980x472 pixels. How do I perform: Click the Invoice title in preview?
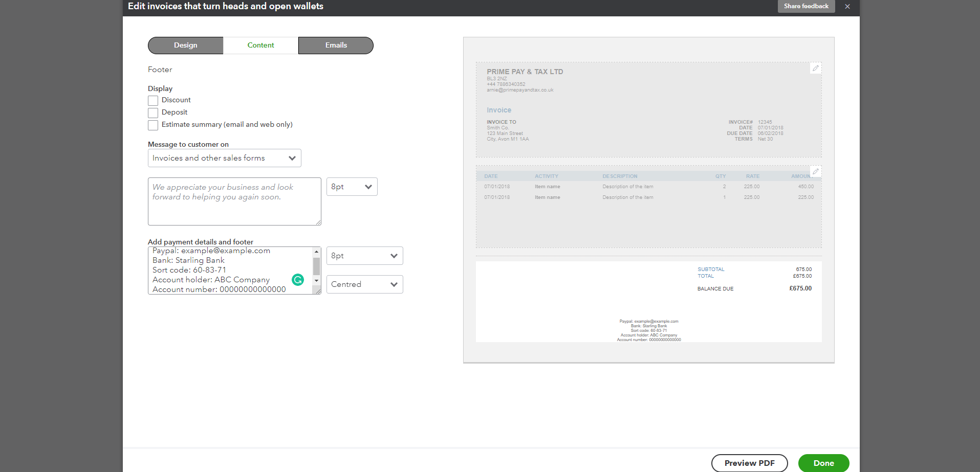(499, 110)
